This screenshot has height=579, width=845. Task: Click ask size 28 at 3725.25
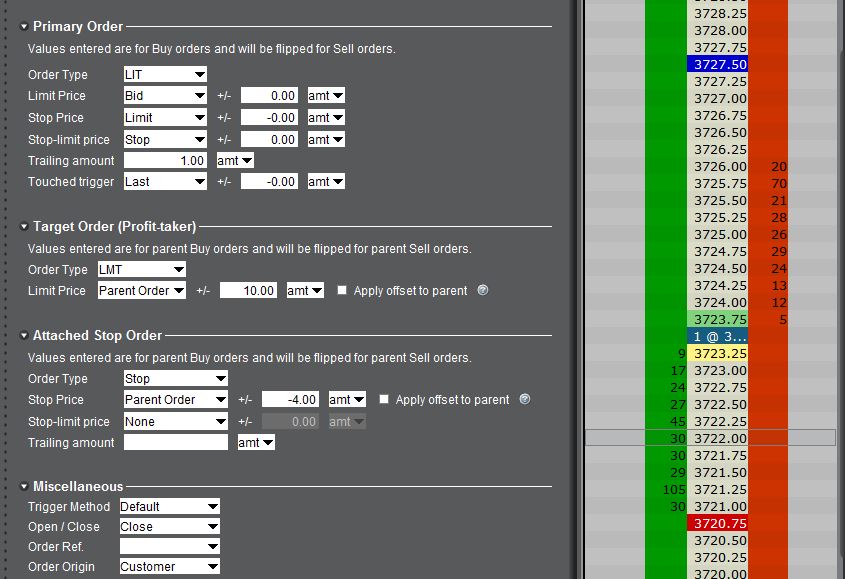[x=779, y=217]
